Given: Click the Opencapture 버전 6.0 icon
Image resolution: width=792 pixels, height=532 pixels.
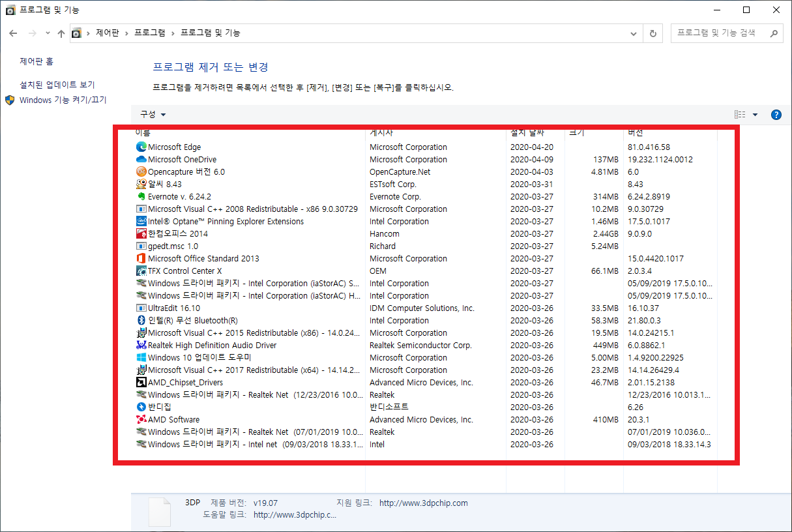Looking at the screenshot, I should 141,172.
